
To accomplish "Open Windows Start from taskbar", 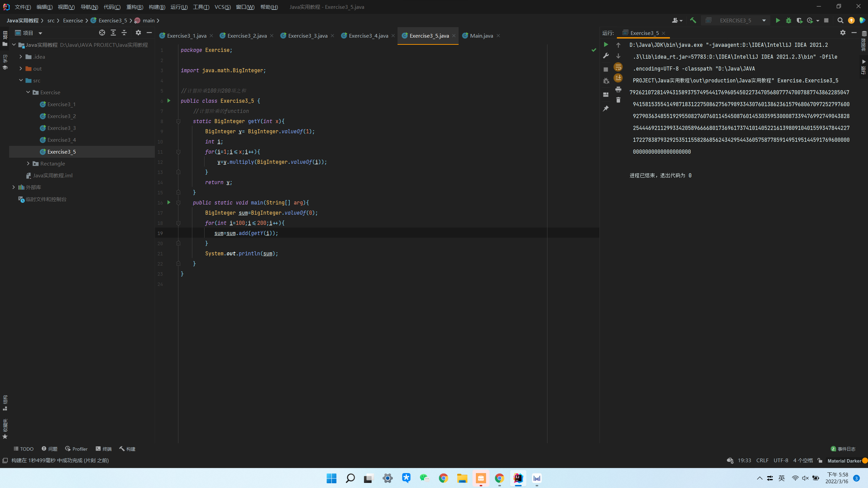I will (331, 478).
